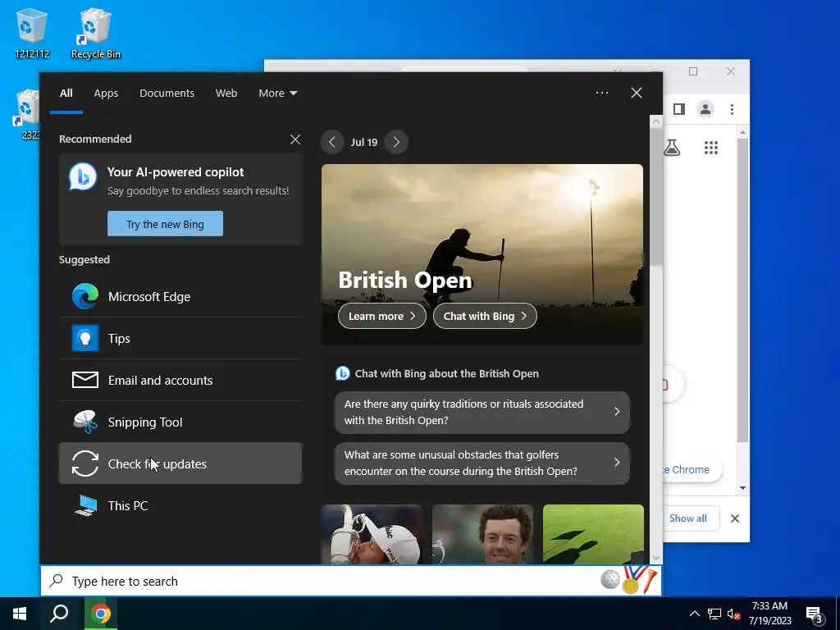Launch the Tips app
The width and height of the screenshot is (840, 630).
(180, 339)
